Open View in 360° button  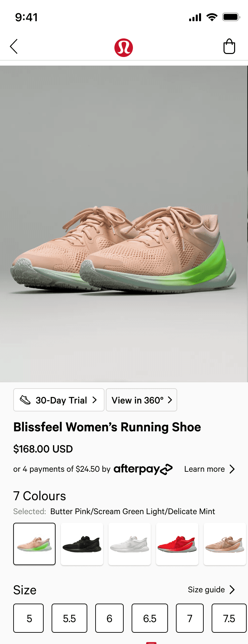(142, 400)
